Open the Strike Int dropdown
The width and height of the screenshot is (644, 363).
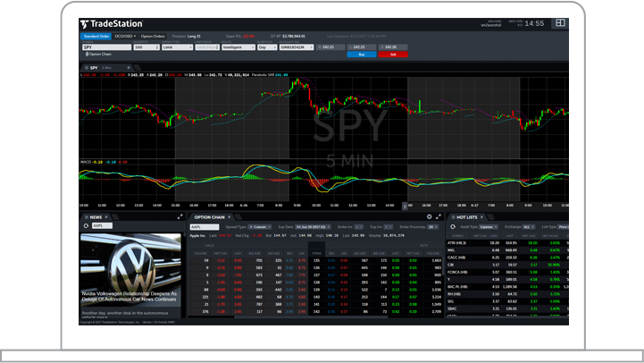point(359,227)
